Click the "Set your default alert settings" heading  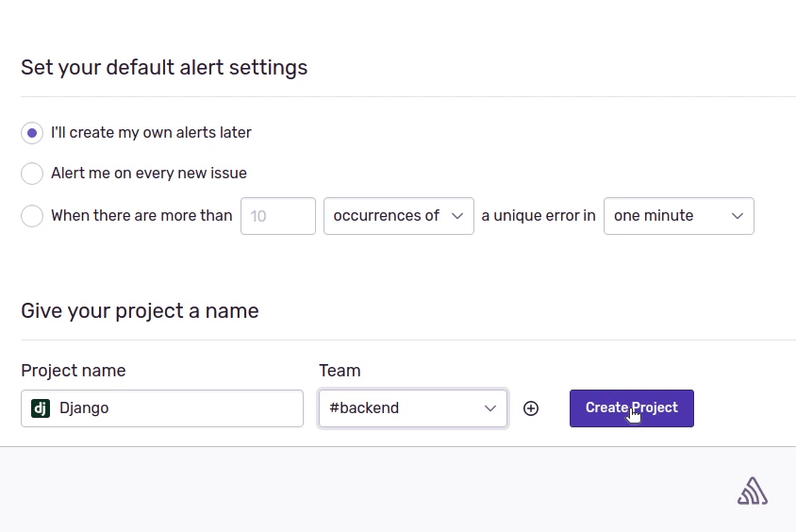click(164, 68)
